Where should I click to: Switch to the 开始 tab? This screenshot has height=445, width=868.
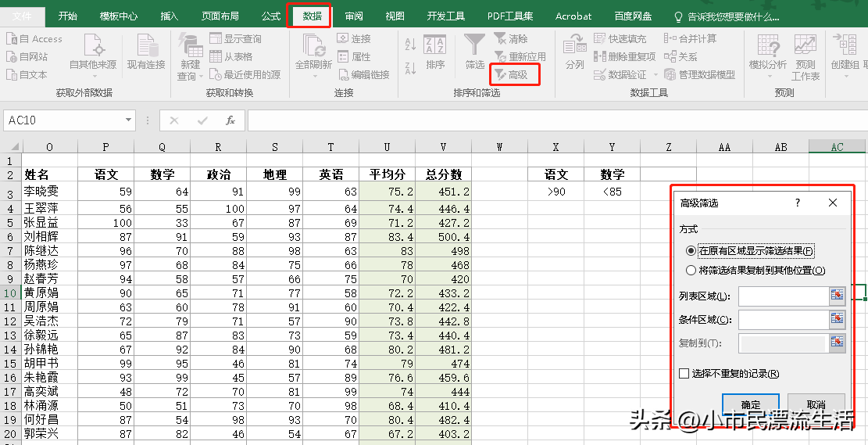67,16
